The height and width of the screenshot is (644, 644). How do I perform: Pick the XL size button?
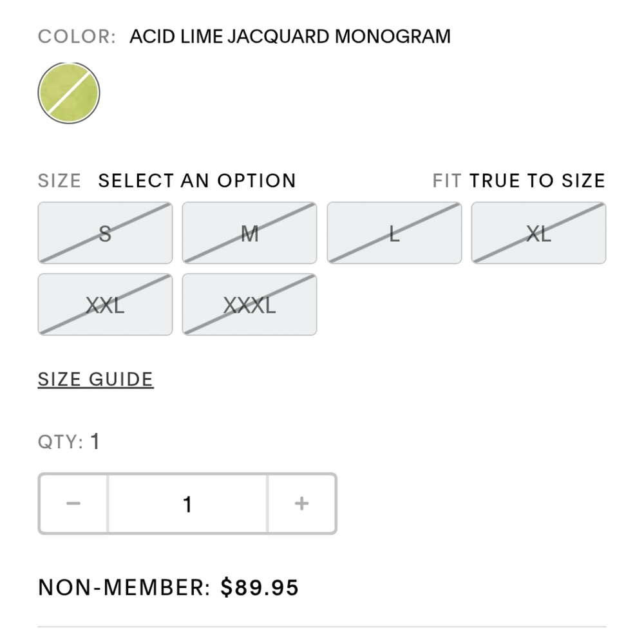538,233
